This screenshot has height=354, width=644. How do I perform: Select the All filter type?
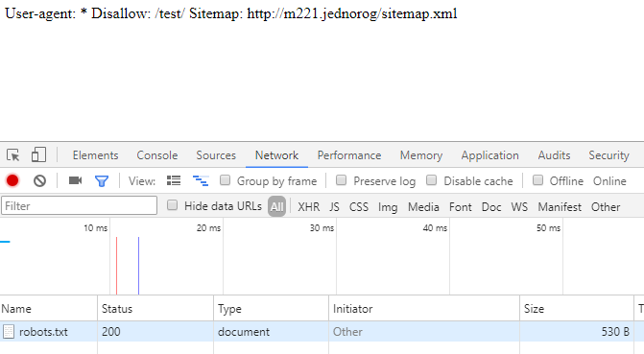tap(276, 206)
